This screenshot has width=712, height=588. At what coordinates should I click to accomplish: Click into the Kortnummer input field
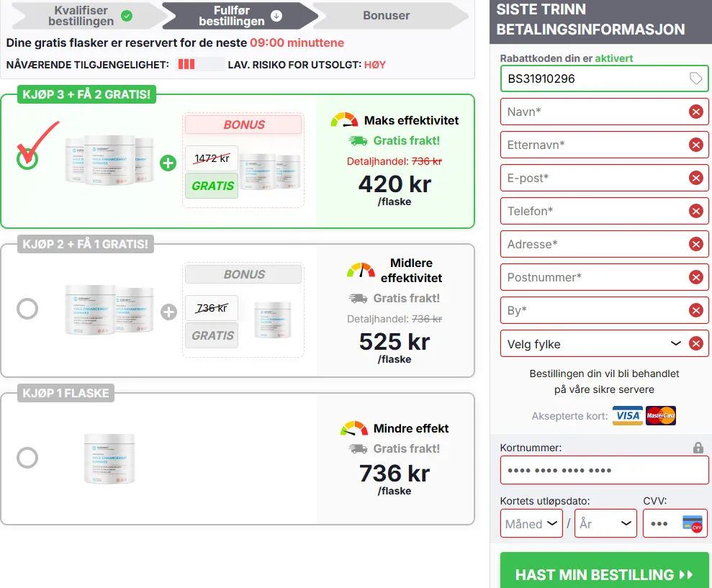603,471
